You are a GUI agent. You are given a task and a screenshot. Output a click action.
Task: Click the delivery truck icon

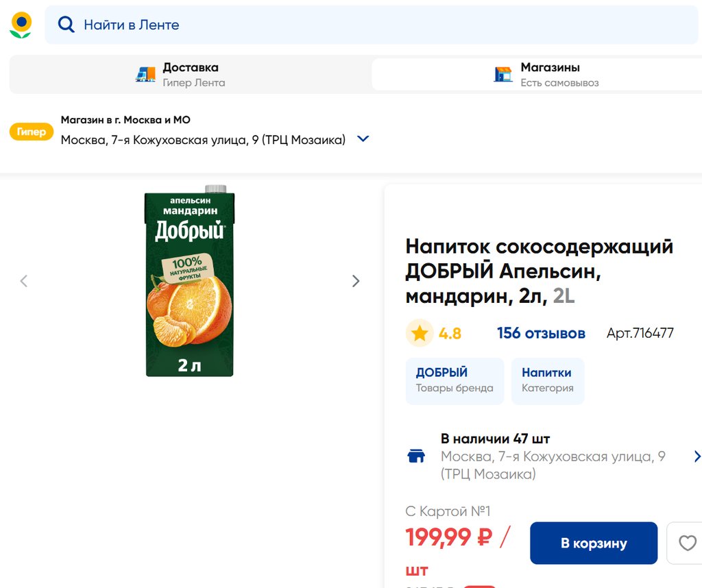[145, 75]
